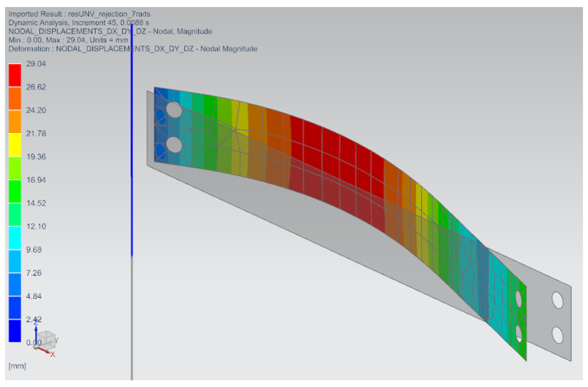Click the Imported Result resUNV_rejection_7rads header line
The height and width of the screenshot is (387, 588).
click(79, 14)
